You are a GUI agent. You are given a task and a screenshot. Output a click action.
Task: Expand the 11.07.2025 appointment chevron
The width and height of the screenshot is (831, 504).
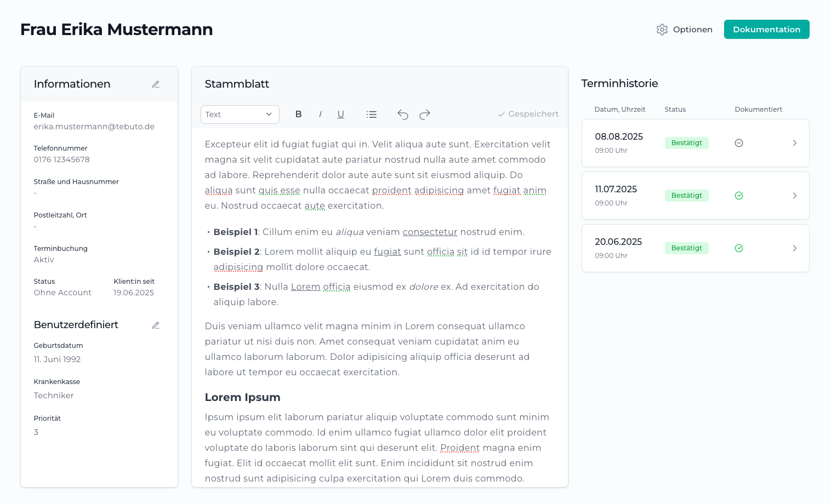click(795, 196)
